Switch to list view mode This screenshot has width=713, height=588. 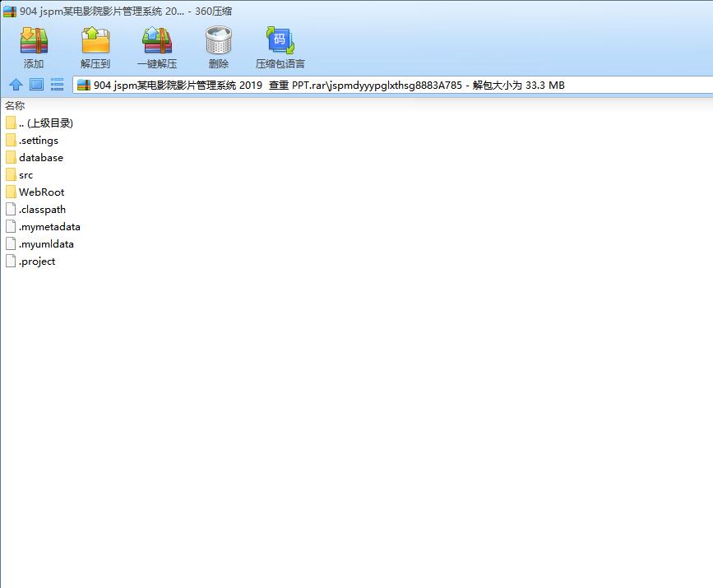pyautogui.click(x=57, y=85)
